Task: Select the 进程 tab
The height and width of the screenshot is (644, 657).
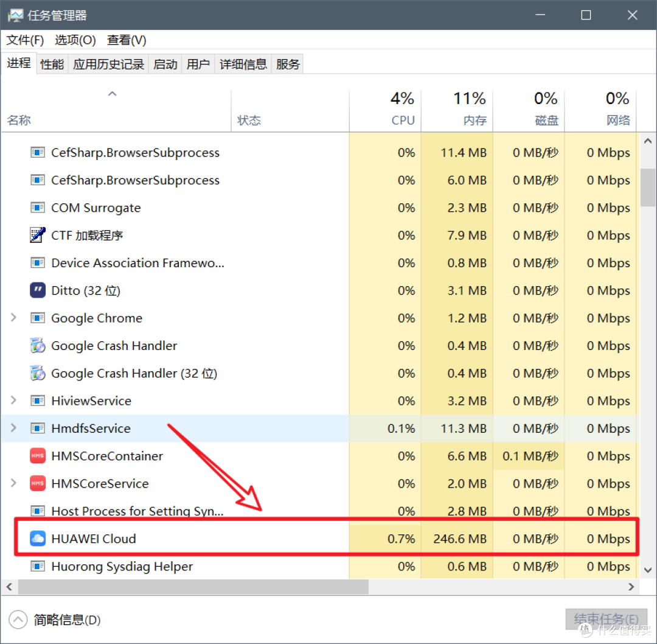Action: (x=18, y=63)
